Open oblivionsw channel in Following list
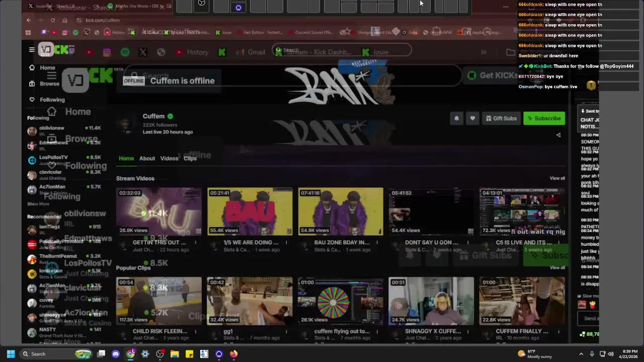 pyautogui.click(x=64, y=131)
